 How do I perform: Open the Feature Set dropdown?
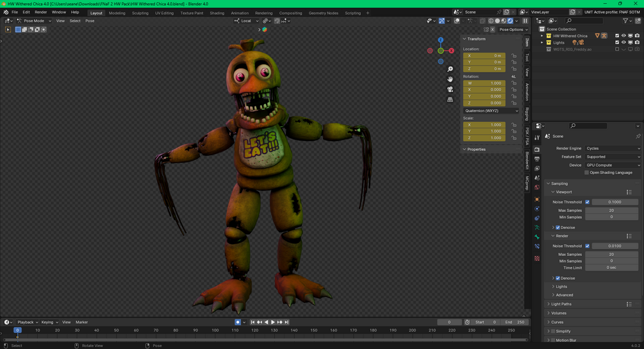[613, 157]
